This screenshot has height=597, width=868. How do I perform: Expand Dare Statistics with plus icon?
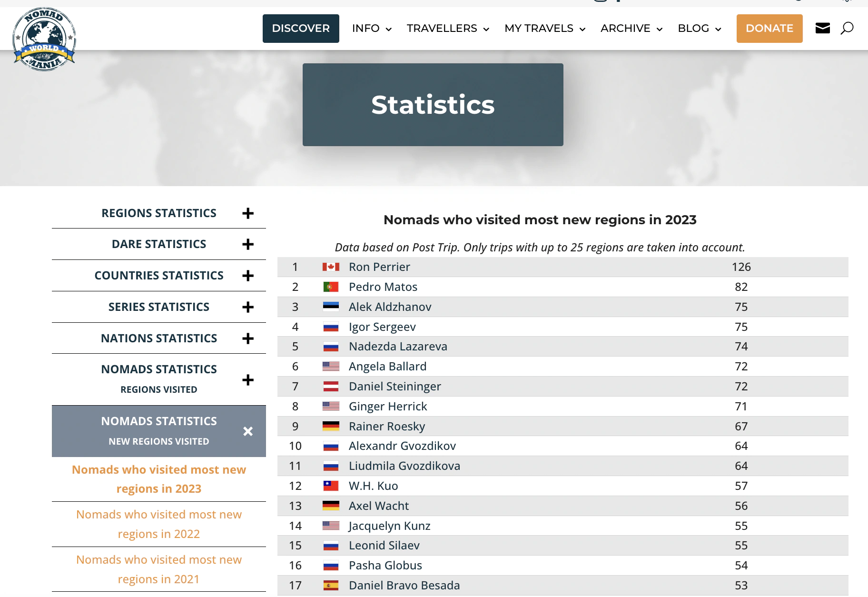coord(247,244)
